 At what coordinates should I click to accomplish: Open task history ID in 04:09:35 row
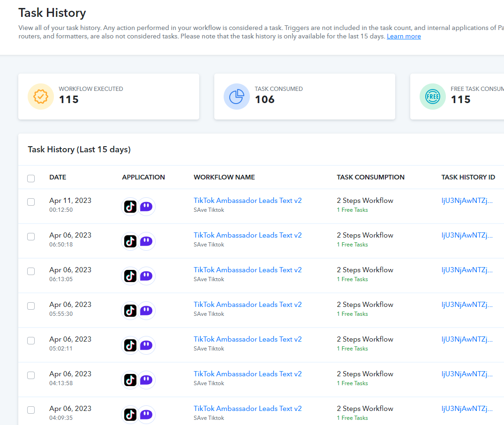click(x=466, y=409)
